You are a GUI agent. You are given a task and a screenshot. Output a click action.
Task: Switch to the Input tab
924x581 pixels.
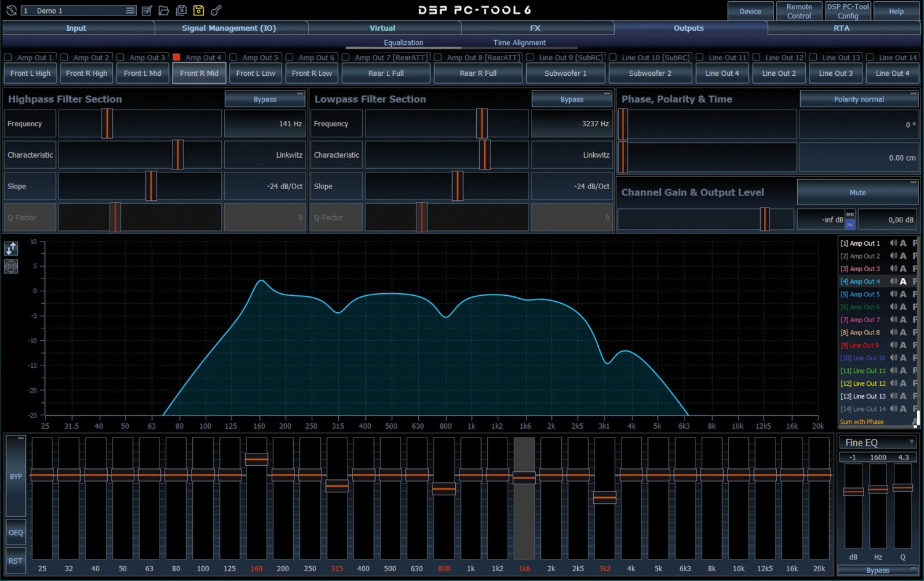point(76,28)
